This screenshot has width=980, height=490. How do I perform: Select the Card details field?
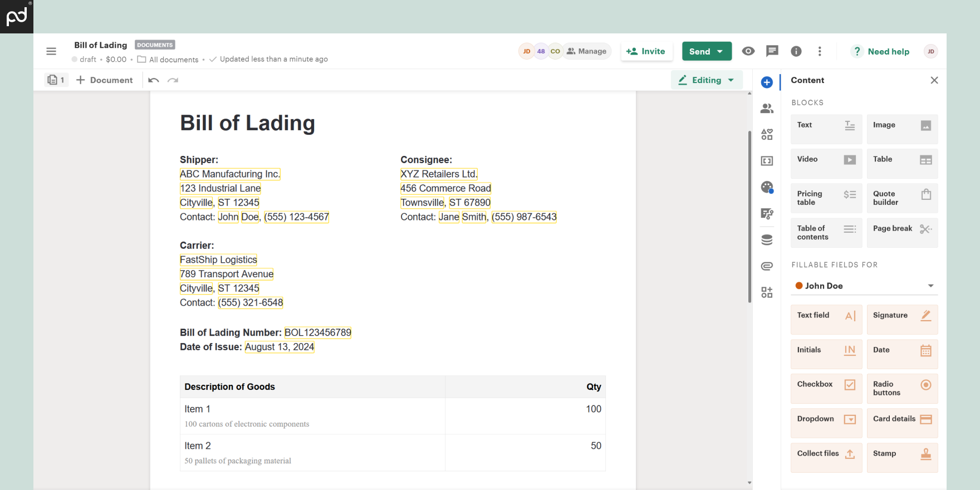[x=902, y=423]
